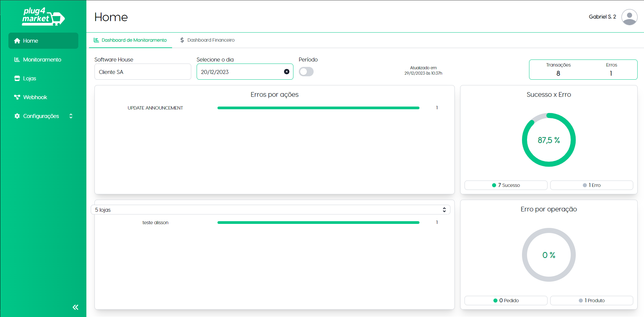The height and width of the screenshot is (317, 644).
Task: Enable the Período toggle switch
Action: pos(306,72)
